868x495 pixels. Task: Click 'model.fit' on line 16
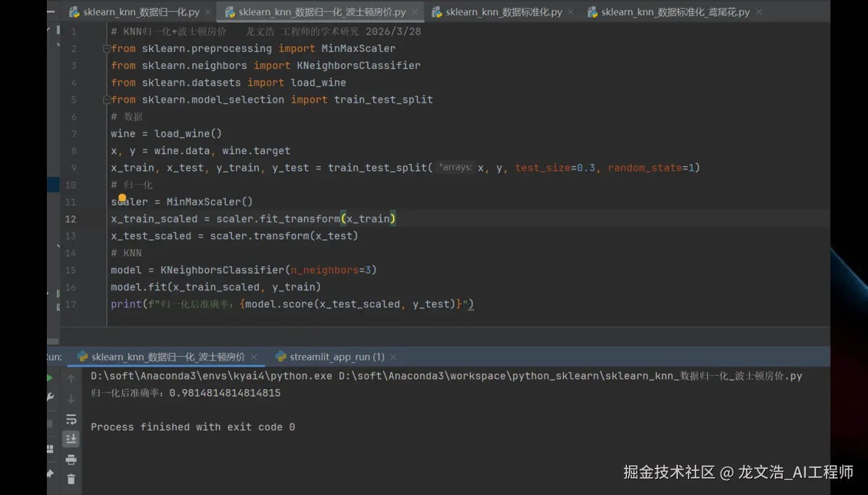point(139,287)
